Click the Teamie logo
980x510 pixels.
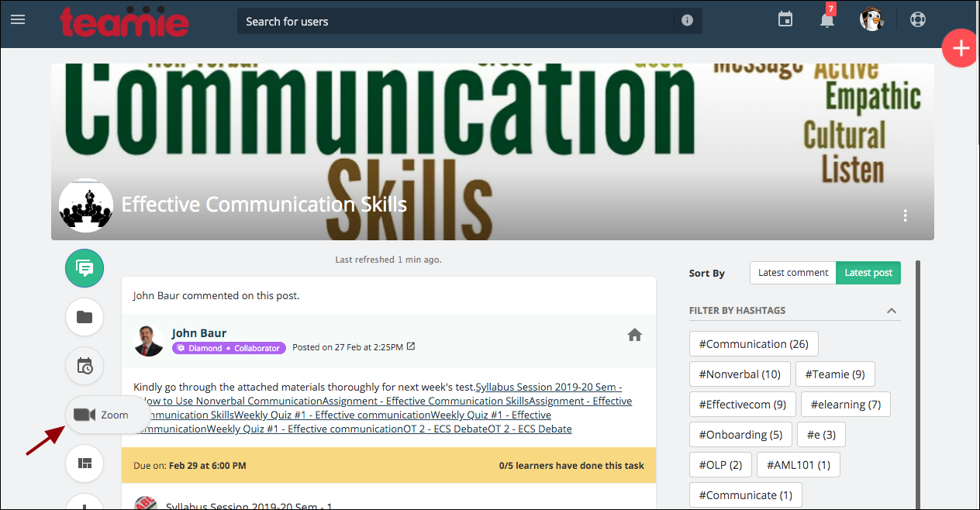coord(124,21)
